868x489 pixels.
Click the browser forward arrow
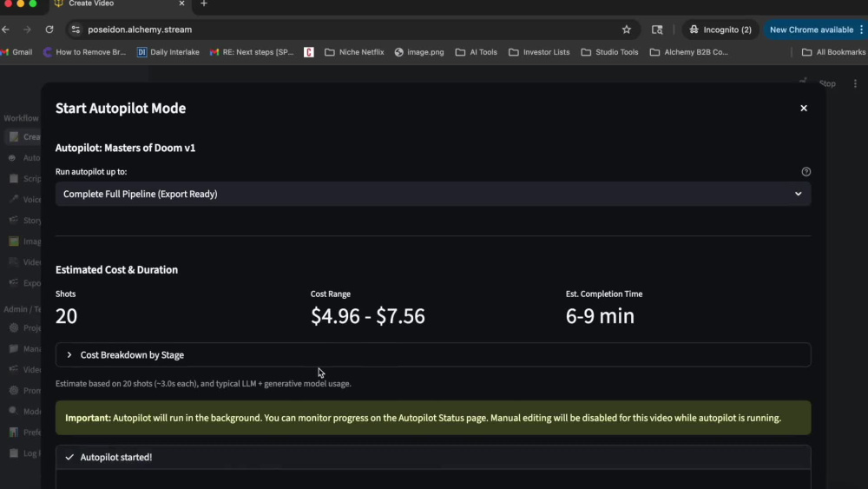pos(27,30)
